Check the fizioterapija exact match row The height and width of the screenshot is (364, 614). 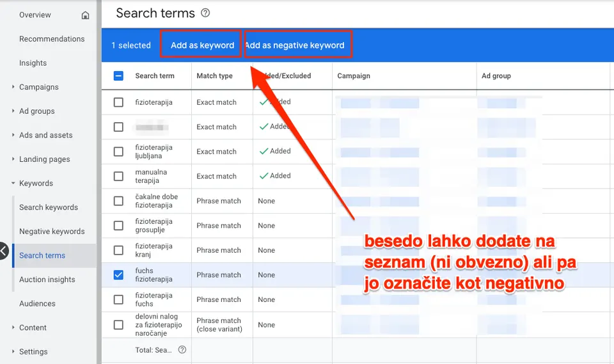[118, 102]
